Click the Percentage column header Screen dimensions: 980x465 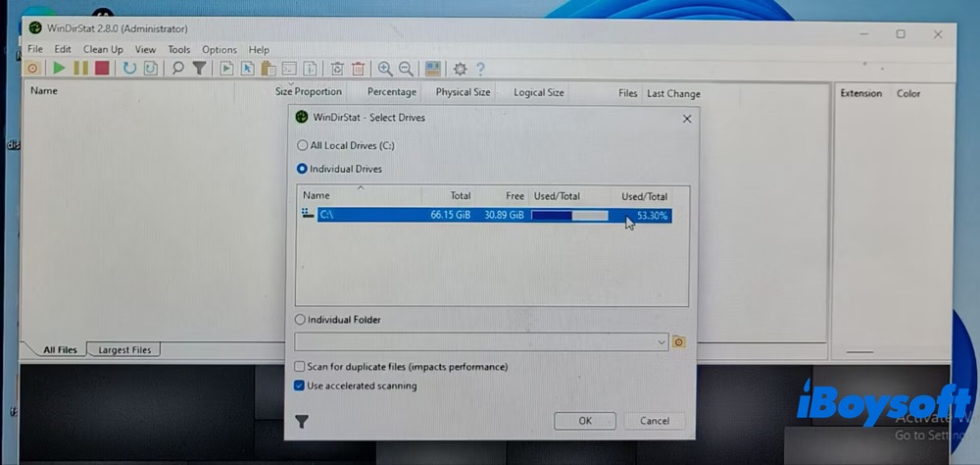[391, 92]
